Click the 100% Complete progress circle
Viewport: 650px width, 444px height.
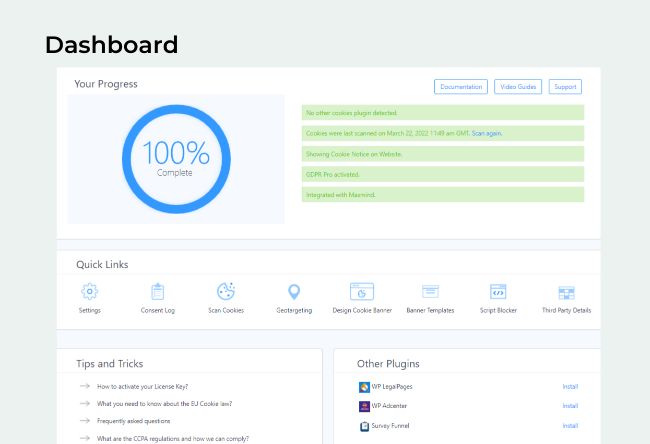(176, 159)
